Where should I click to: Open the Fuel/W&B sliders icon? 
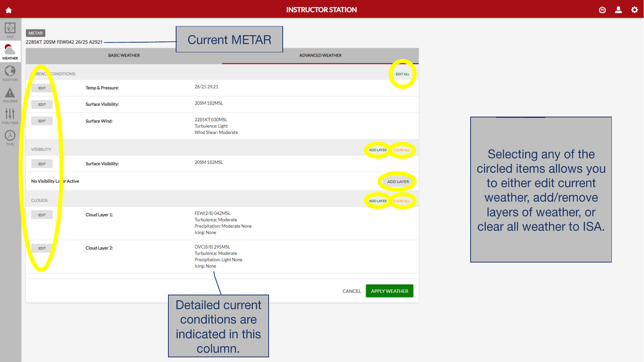tap(10, 116)
